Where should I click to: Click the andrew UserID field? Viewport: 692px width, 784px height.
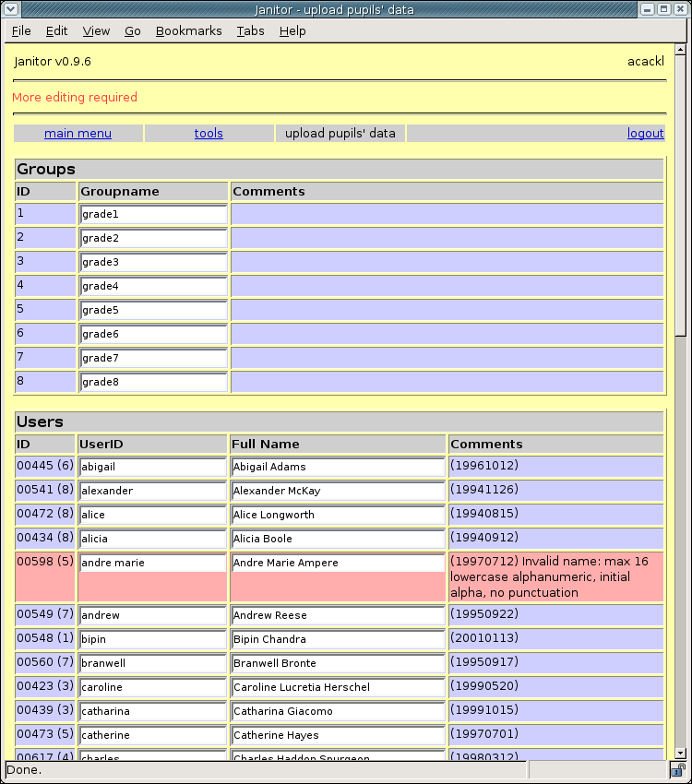coord(153,615)
